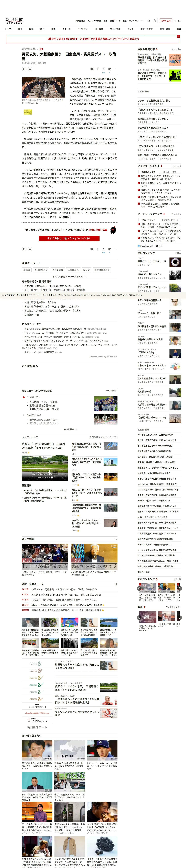The image size is (186, 868).
Task: Click もっと見る beside アクセスランキング
Action: (x=176, y=166)
